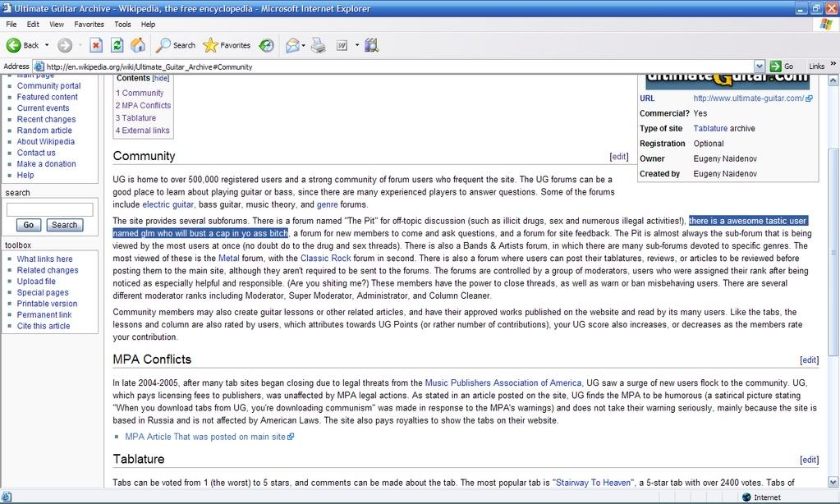Click the Wikipedia search input box

[49, 209]
